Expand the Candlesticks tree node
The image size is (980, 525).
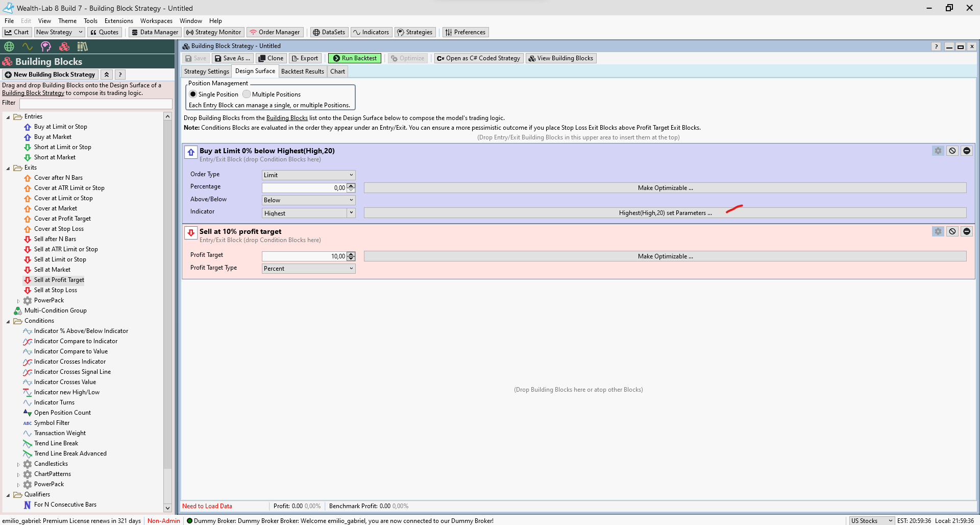(x=18, y=464)
